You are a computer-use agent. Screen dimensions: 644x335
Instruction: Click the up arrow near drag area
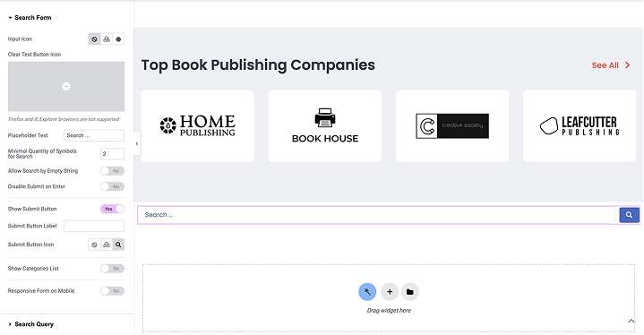click(631, 321)
